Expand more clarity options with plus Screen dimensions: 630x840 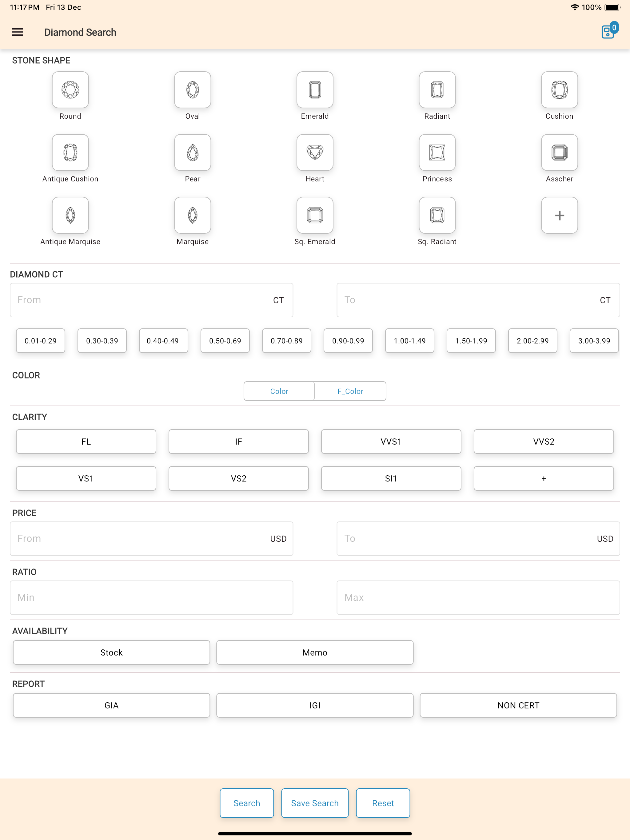tap(544, 478)
